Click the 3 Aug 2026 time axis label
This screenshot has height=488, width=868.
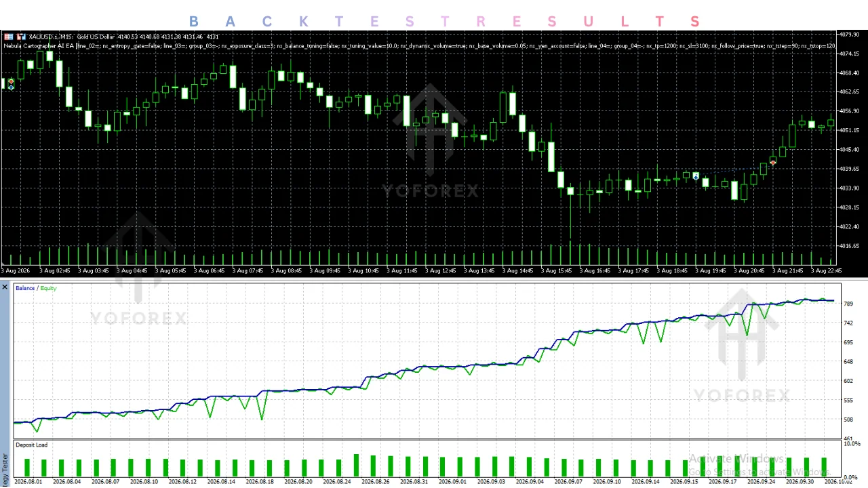pos(16,270)
